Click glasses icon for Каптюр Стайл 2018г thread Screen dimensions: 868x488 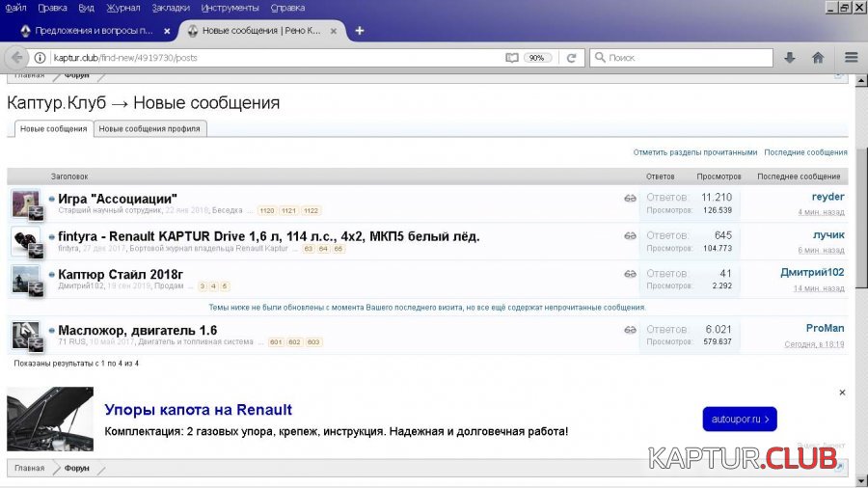coord(630,274)
